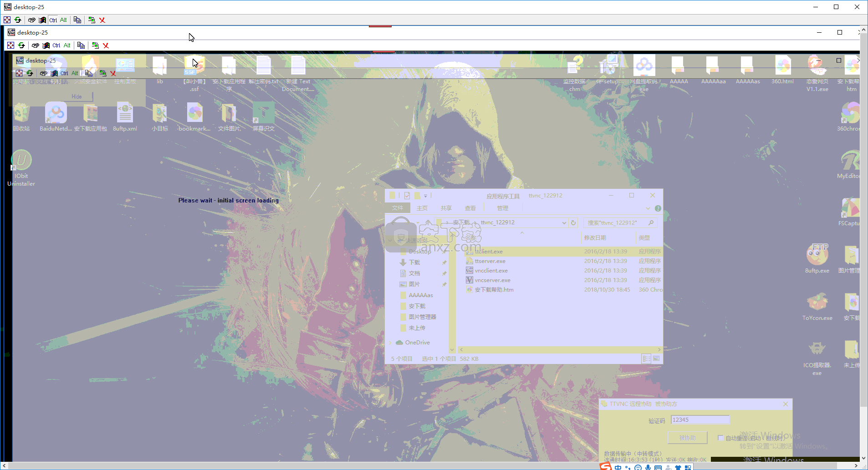Click full-screen icon in inner desktop-25 toolbar
This screenshot has width=868, height=470.
pos(11,45)
